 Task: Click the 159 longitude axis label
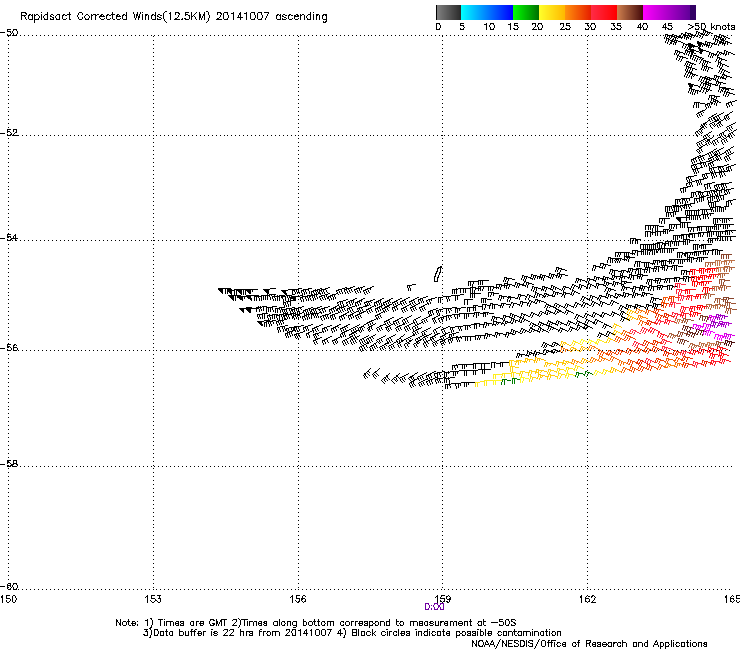442,599
